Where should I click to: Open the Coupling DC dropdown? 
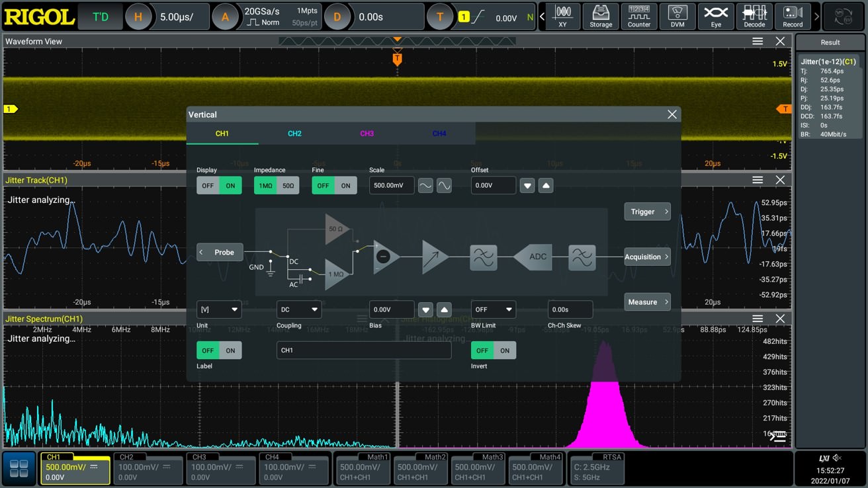[x=299, y=309]
